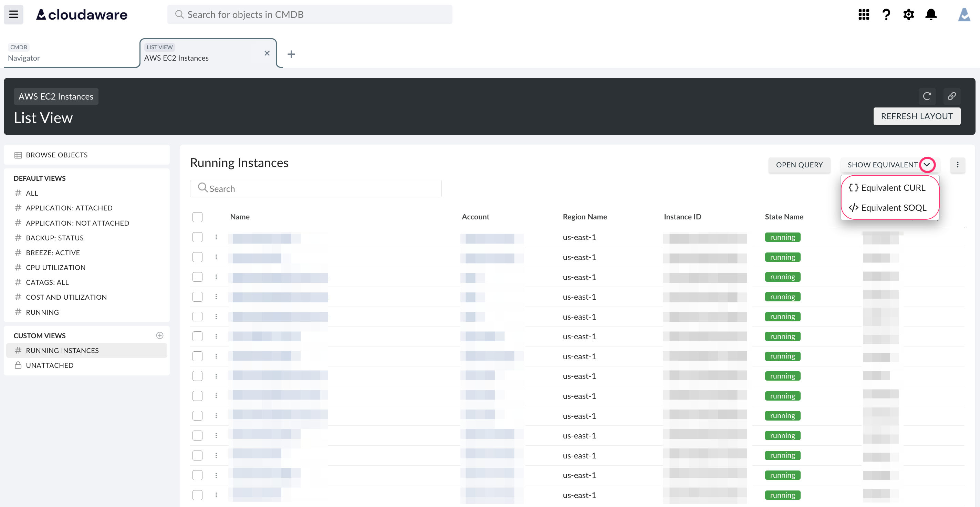Check the last visible row checkbox

click(x=197, y=495)
